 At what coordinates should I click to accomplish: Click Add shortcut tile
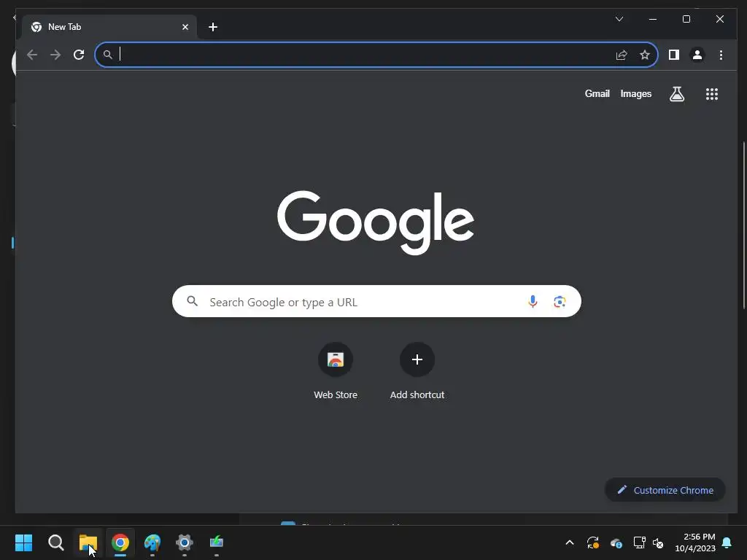click(417, 371)
